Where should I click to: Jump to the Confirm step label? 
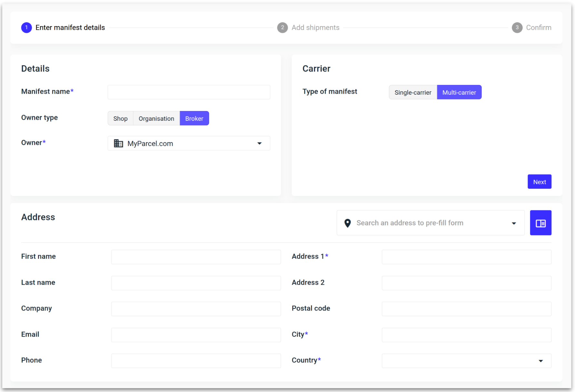(x=538, y=28)
